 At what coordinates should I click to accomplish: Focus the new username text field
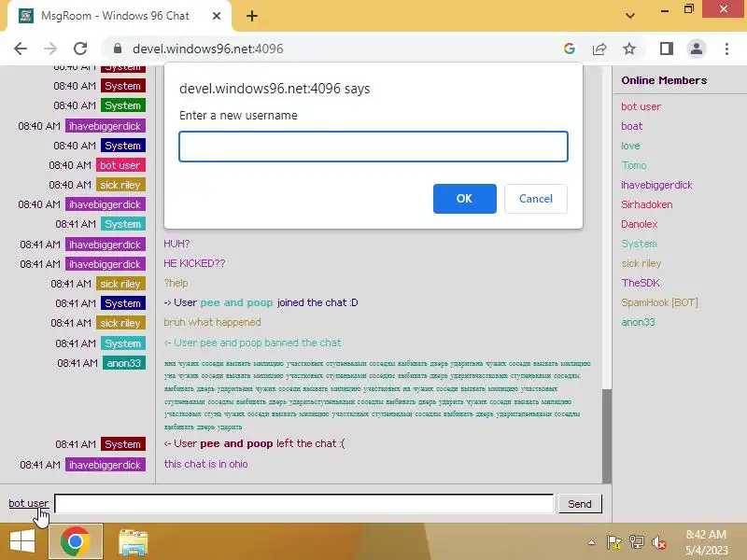coord(373,147)
